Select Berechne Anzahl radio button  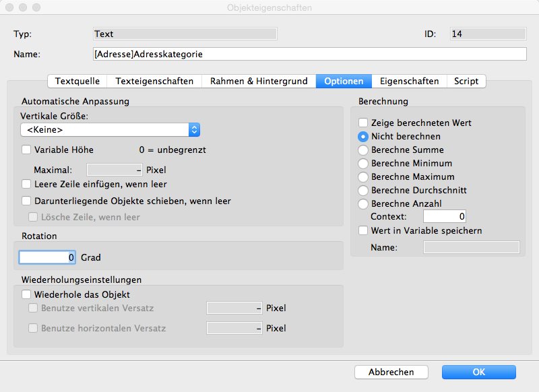tap(363, 204)
